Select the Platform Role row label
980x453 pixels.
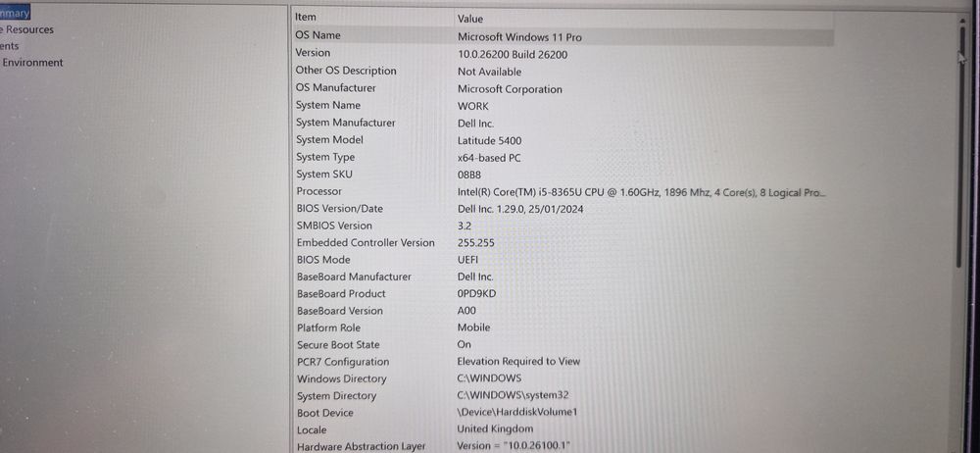(x=329, y=327)
